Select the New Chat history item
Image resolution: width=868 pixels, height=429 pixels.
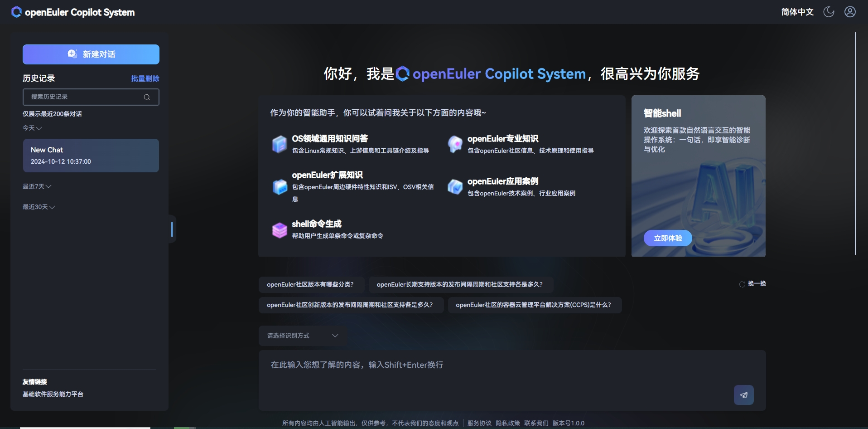[91, 156]
